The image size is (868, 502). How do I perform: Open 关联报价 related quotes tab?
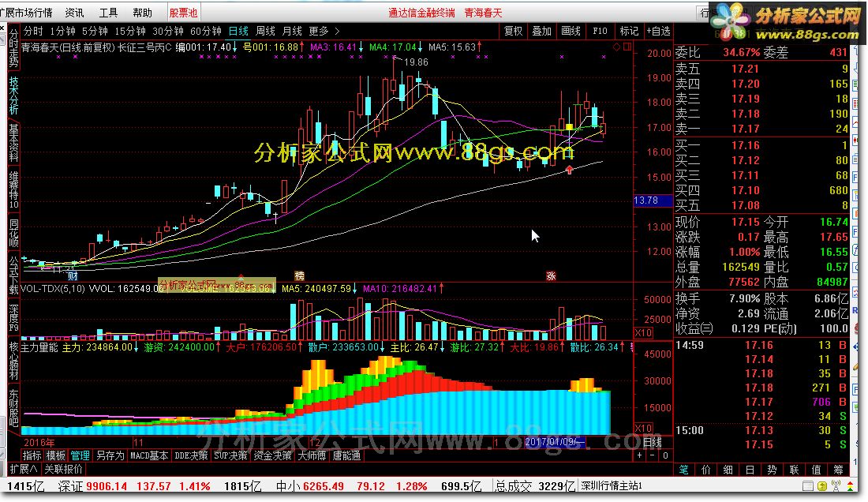(63, 469)
